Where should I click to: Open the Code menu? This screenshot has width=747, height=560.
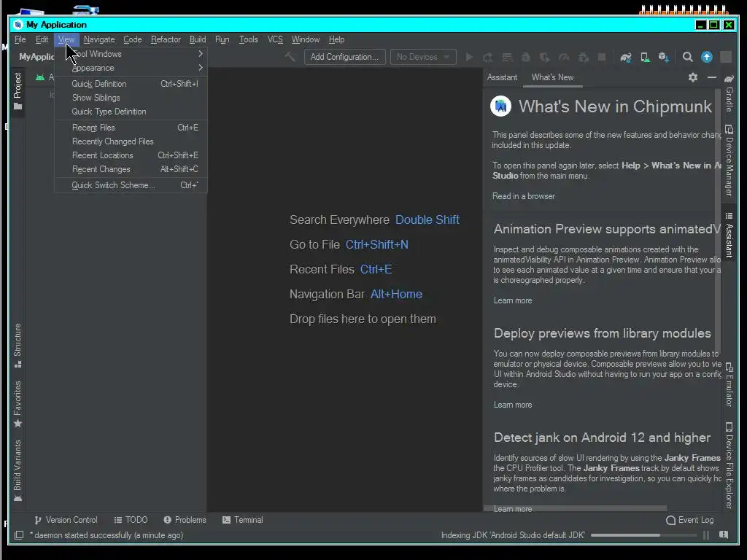[133, 39]
